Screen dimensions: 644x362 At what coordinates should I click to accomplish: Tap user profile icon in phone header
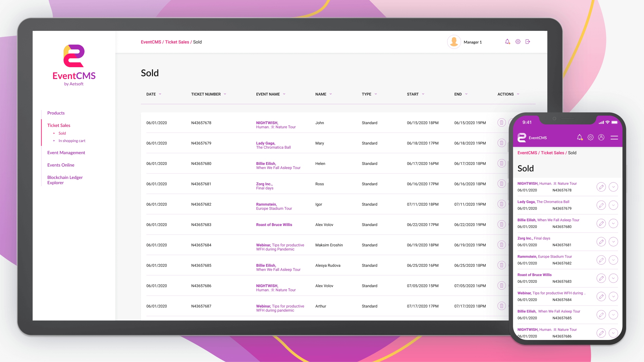click(x=601, y=137)
